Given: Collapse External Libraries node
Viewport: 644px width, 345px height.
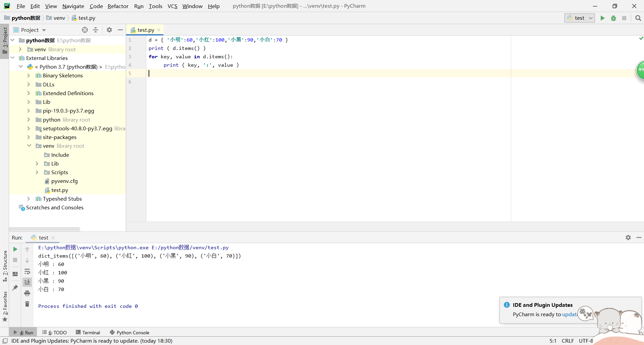Looking at the screenshot, I should point(13,58).
